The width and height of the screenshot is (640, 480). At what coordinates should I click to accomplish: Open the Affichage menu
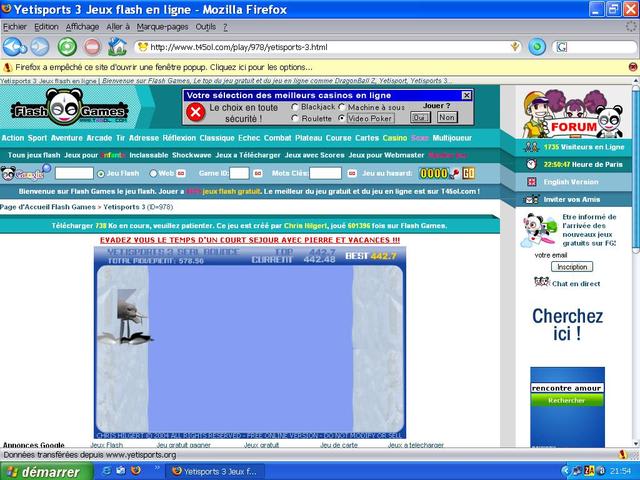[82, 26]
